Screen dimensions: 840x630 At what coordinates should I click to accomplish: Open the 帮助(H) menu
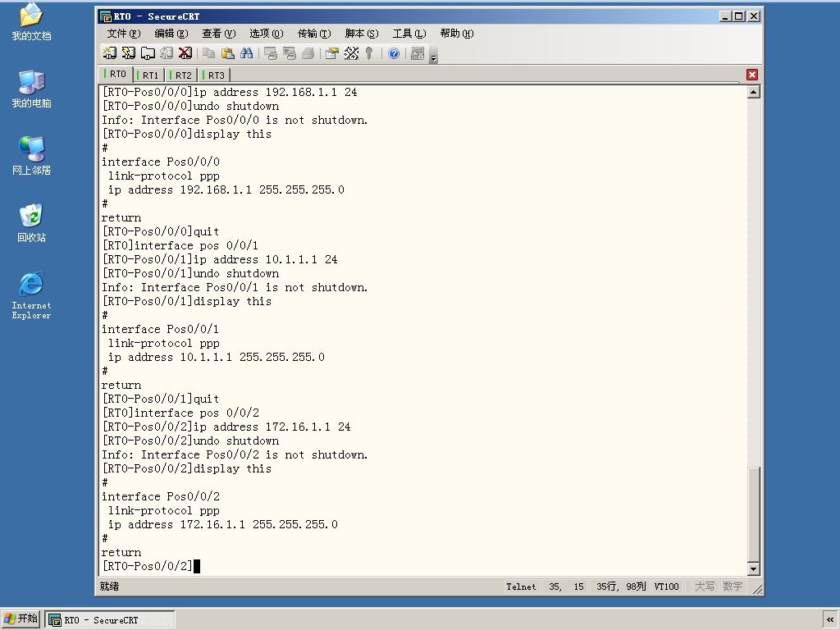point(457,33)
